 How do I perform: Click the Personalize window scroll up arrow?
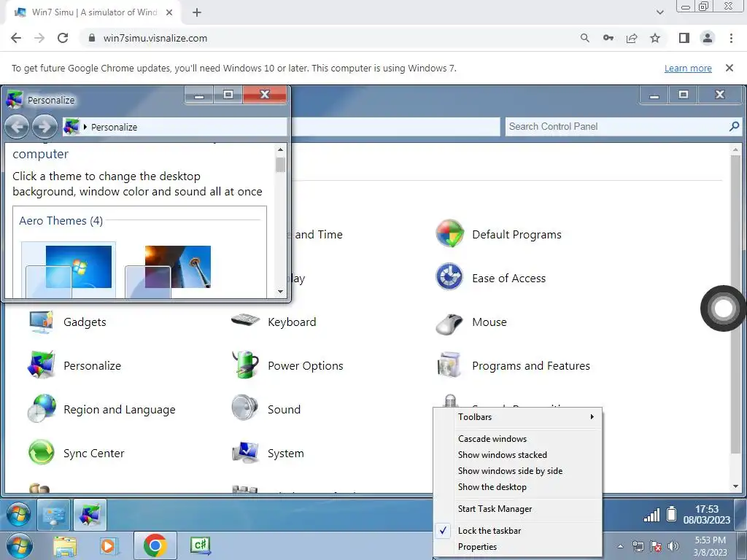281,149
